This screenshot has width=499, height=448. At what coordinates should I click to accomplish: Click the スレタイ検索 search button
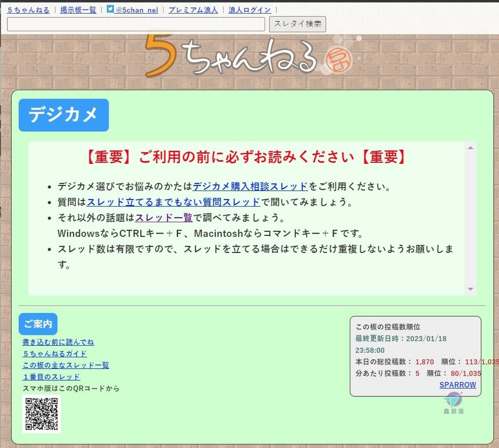click(298, 24)
